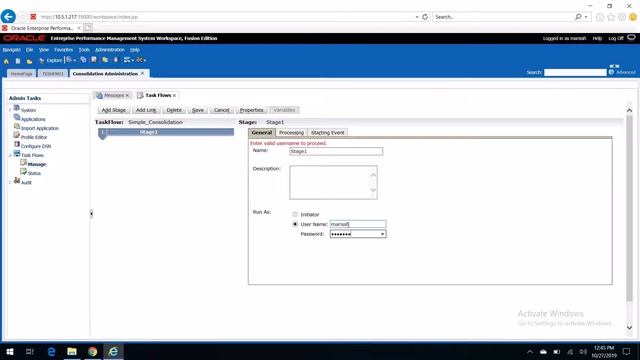
Task: Click the System icon in Admin Tasks
Action: (x=17, y=109)
